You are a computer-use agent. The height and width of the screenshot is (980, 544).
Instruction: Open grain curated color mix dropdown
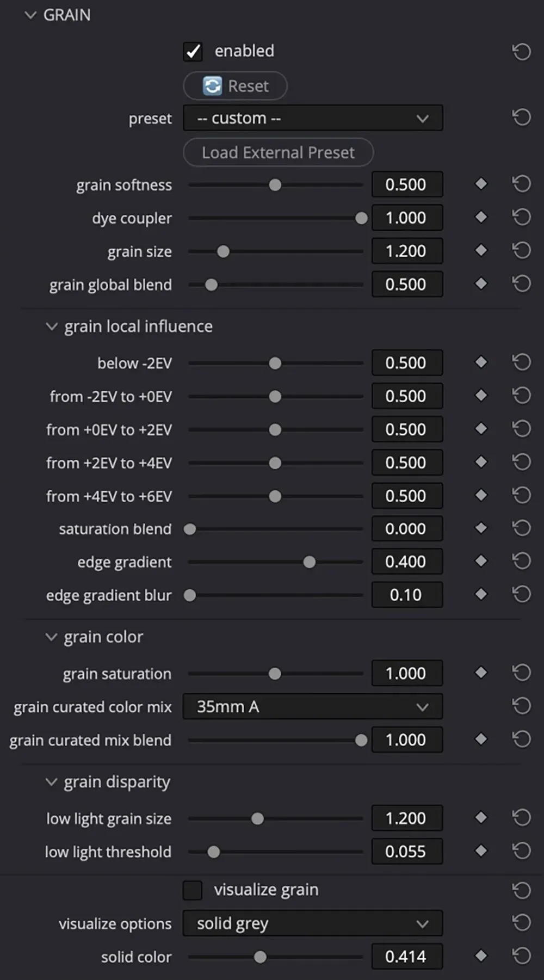313,707
